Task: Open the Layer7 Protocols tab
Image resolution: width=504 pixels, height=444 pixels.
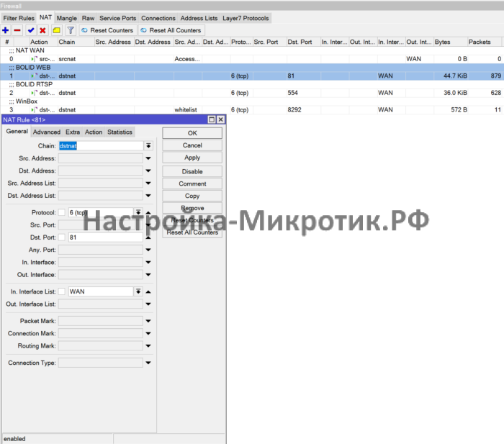Action: pyautogui.click(x=246, y=18)
